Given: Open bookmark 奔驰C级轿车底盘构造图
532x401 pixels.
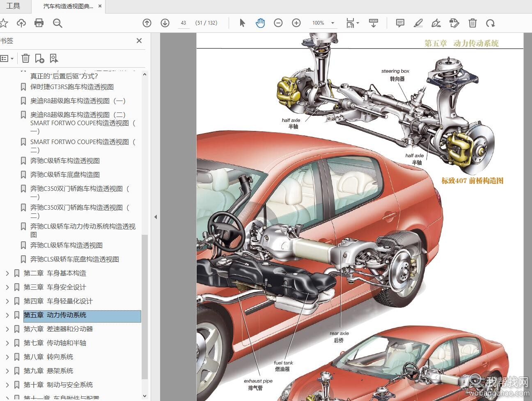Looking at the screenshot, I should pos(65,175).
